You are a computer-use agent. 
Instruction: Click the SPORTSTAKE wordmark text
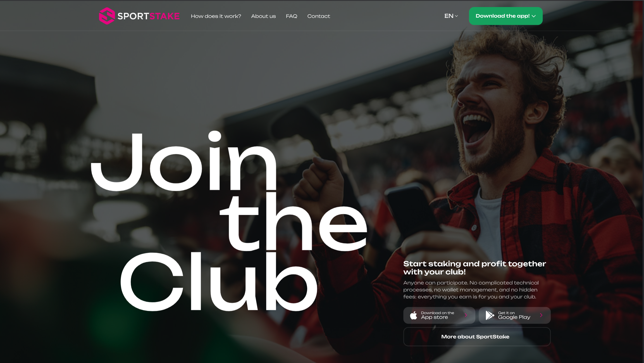[x=149, y=16]
